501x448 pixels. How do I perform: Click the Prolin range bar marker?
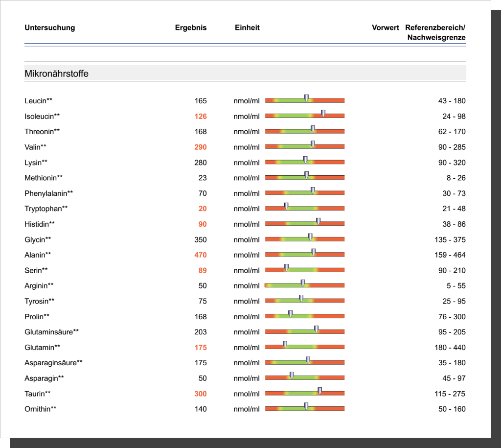click(290, 314)
